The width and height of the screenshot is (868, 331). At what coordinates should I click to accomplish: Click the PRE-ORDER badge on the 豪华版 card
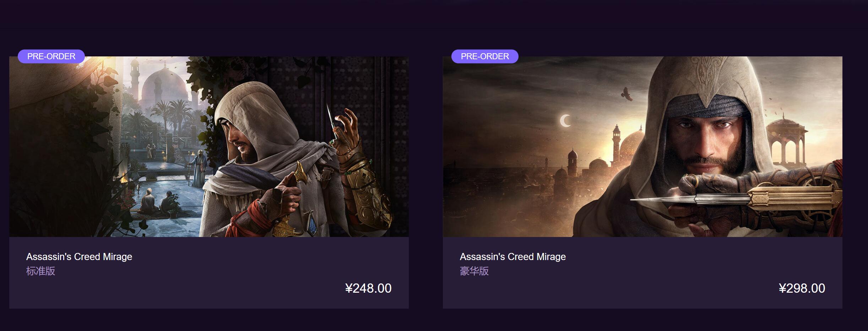(x=484, y=56)
